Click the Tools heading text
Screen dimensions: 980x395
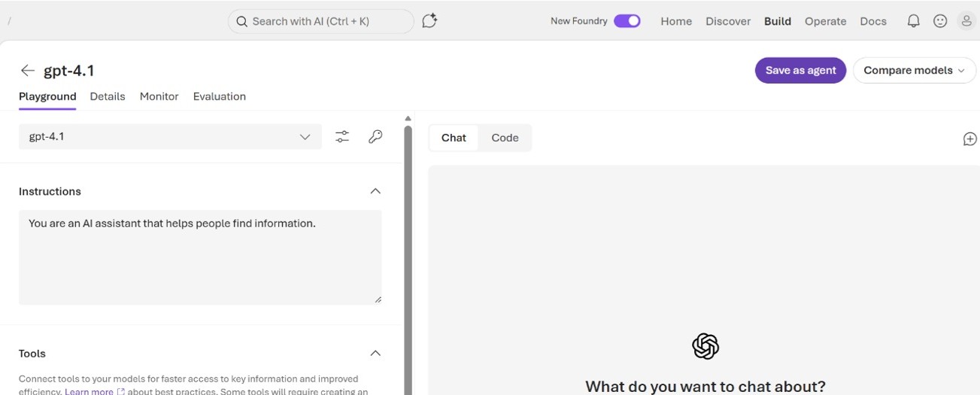point(32,354)
